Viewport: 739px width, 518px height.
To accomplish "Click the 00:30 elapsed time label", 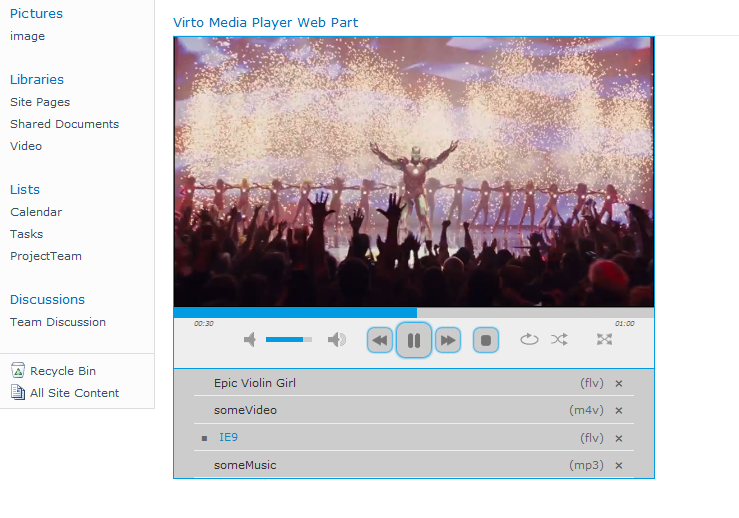I will click(204, 323).
